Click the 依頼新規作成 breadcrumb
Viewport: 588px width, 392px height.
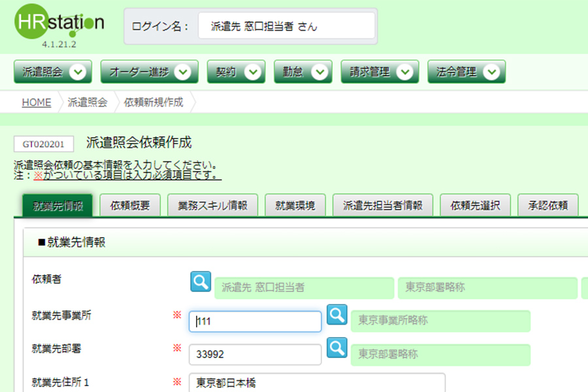tap(154, 102)
